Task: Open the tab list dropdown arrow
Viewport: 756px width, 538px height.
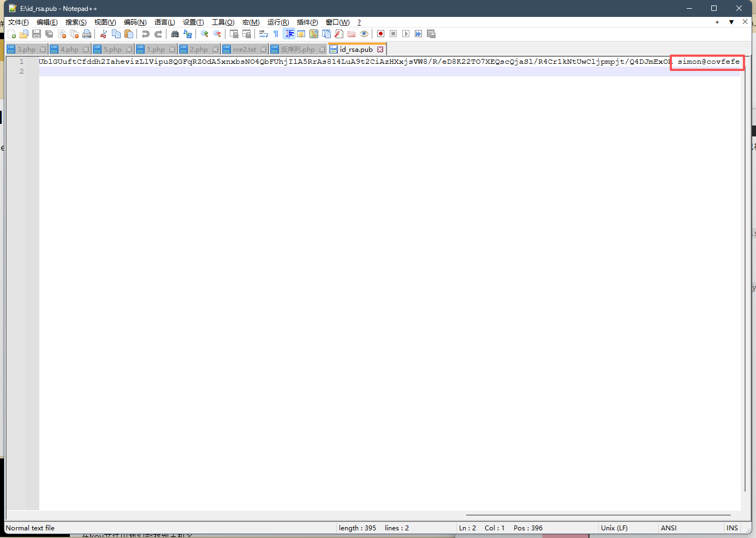Action: [731, 22]
